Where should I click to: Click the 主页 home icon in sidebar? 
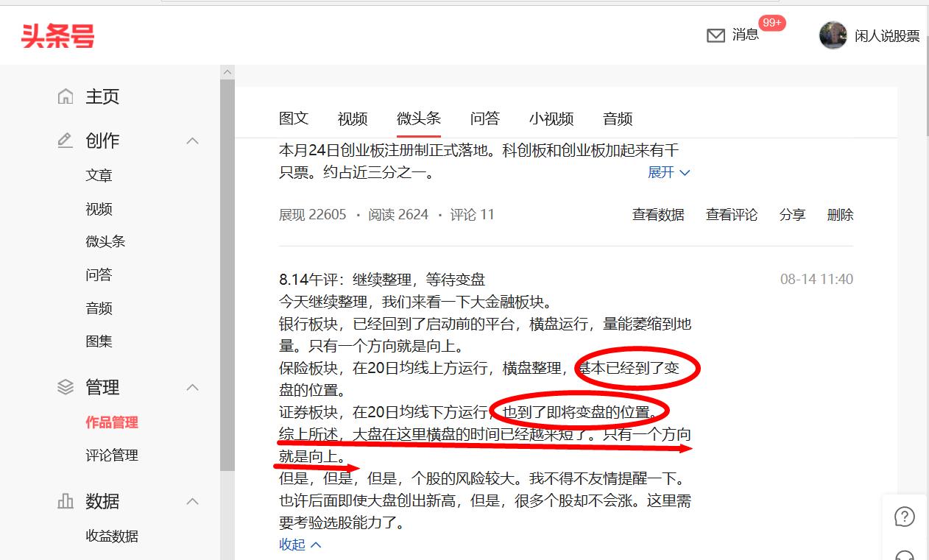pos(66,96)
